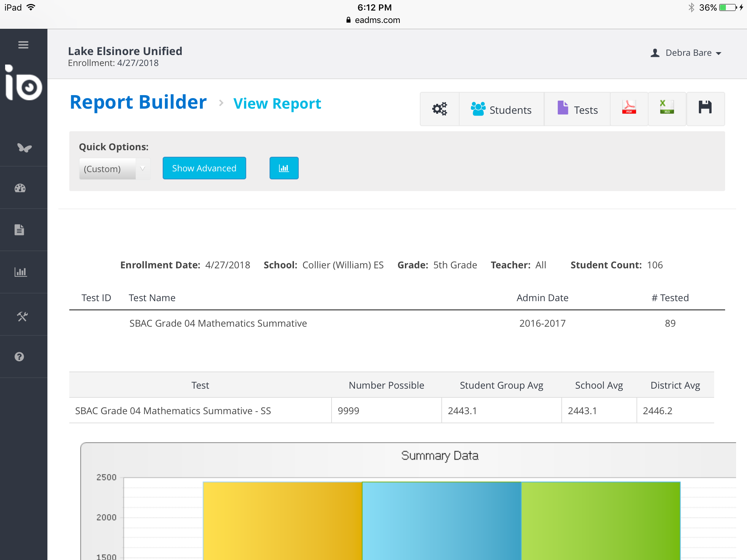Open the tools wrench-hammer sidebar icon
This screenshot has width=747, height=560.
pyautogui.click(x=22, y=316)
